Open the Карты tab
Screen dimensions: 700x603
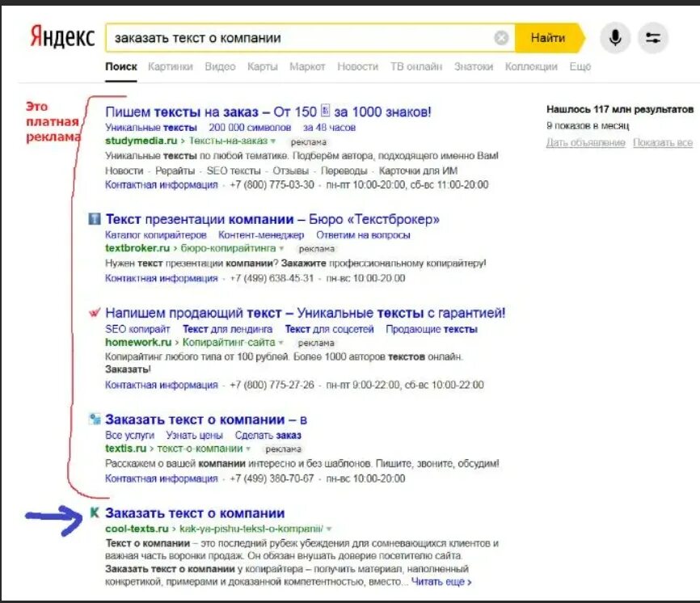(263, 66)
